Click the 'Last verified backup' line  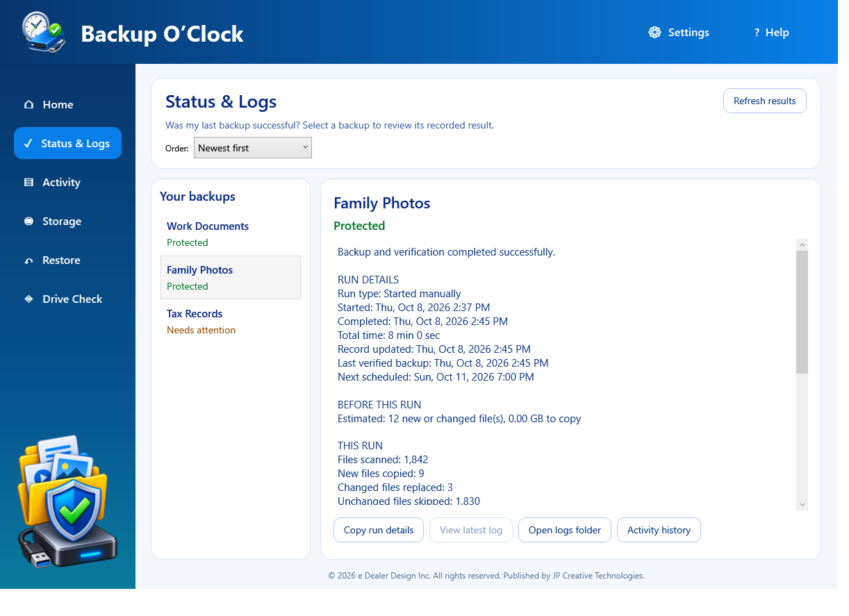[x=443, y=363]
